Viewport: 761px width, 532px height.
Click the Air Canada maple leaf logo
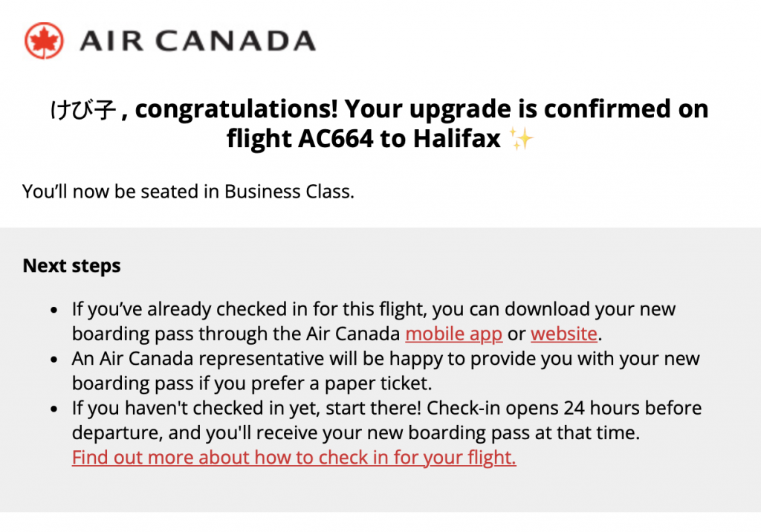(44, 40)
